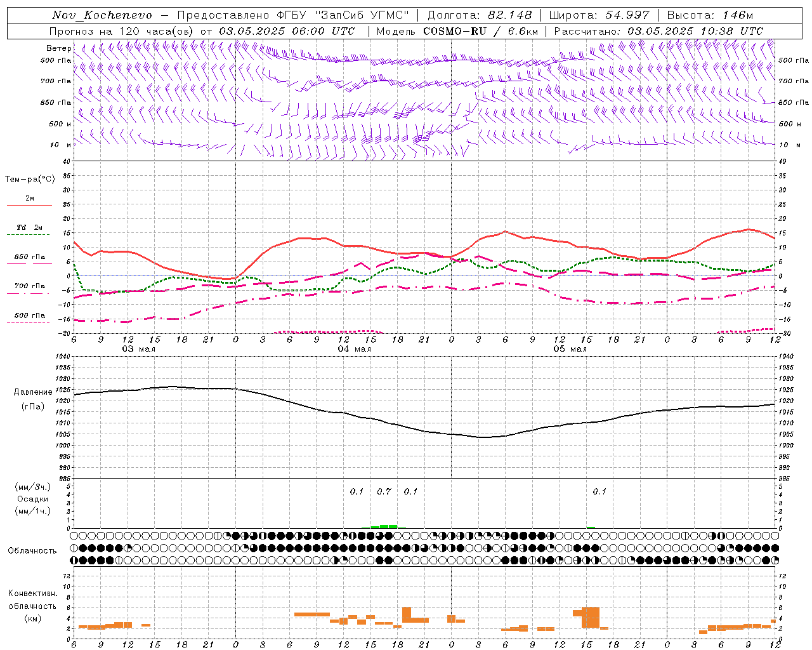
Task: Click the Конвективн. convective cloud label
Action: click(33, 594)
